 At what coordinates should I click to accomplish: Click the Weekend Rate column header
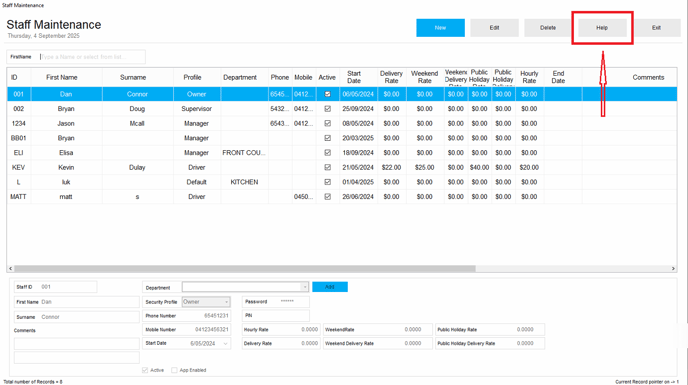coord(425,77)
